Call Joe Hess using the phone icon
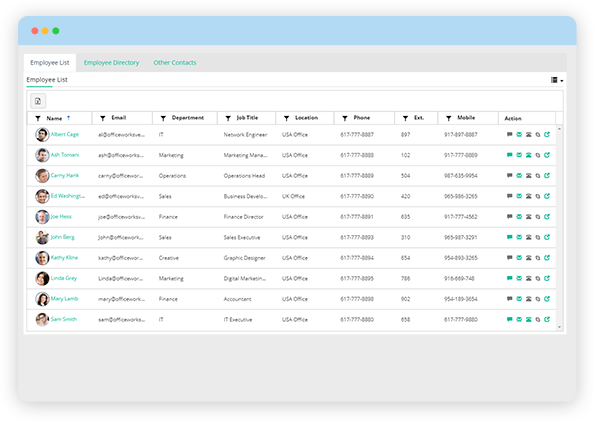 click(x=528, y=216)
